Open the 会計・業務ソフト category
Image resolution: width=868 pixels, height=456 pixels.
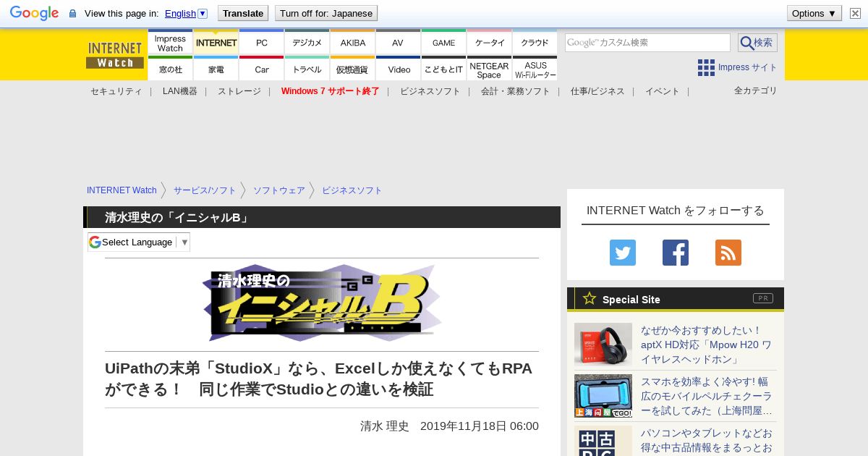point(516,91)
